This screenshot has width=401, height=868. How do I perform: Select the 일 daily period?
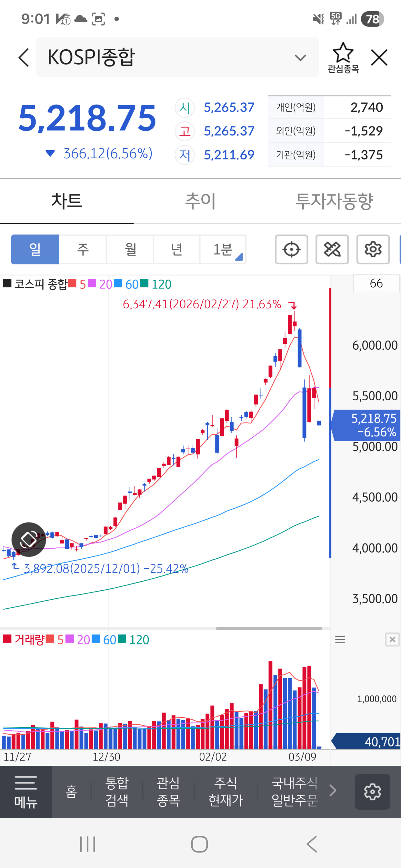click(x=35, y=249)
